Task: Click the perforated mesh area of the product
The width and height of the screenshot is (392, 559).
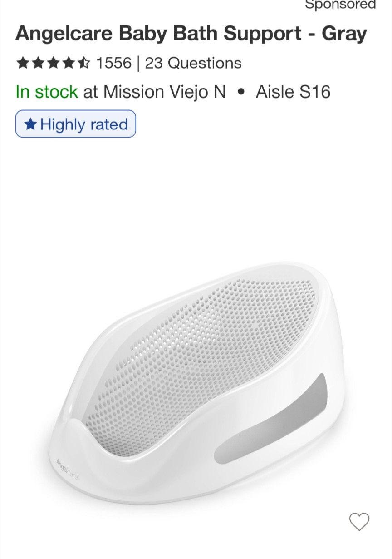Action: (213, 345)
